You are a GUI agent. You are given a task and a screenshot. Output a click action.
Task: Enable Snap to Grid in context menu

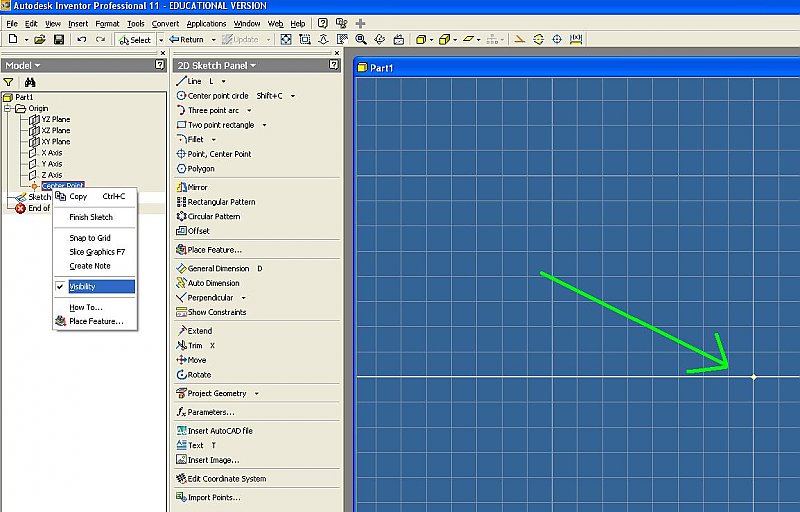[x=89, y=238]
